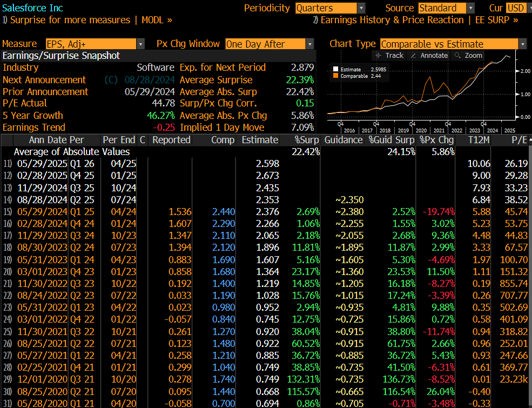Click the Estimate column header
This screenshot has width=532, height=408.
coord(260,140)
